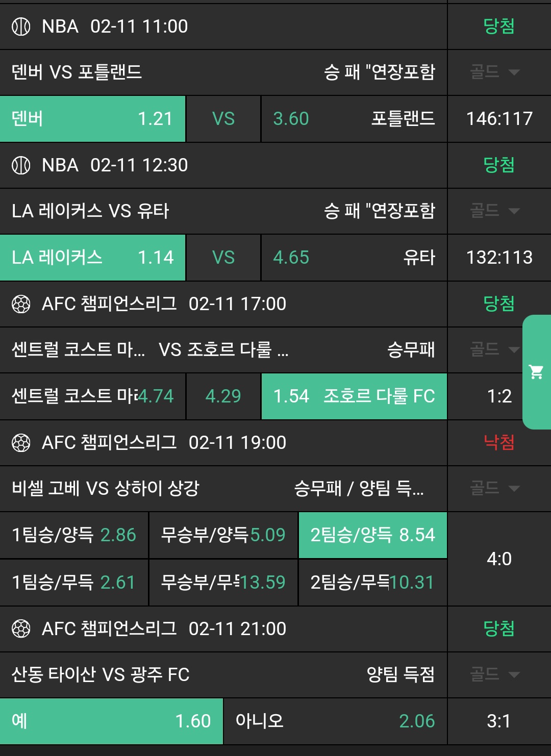Click the shopping cart icon

pos(536,372)
